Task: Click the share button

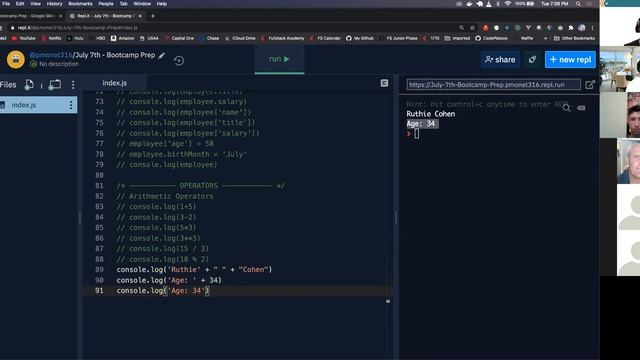Action: 500,60
